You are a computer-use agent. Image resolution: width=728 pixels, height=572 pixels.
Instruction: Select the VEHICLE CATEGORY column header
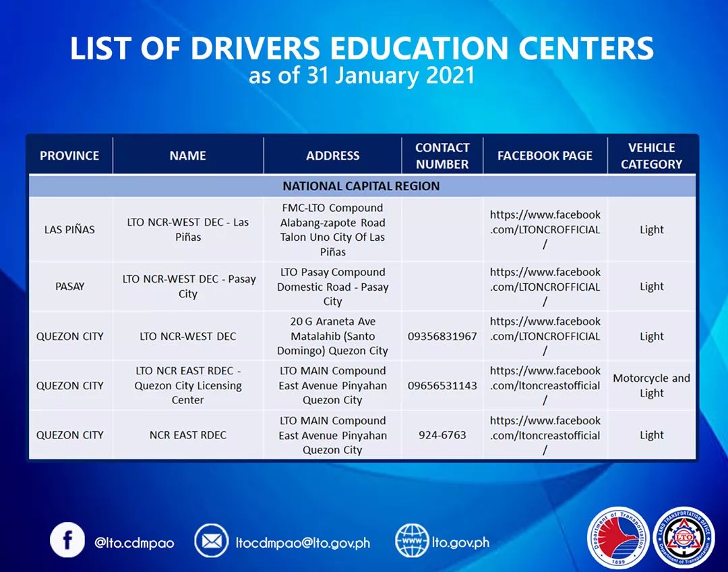[x=652, y=154]
